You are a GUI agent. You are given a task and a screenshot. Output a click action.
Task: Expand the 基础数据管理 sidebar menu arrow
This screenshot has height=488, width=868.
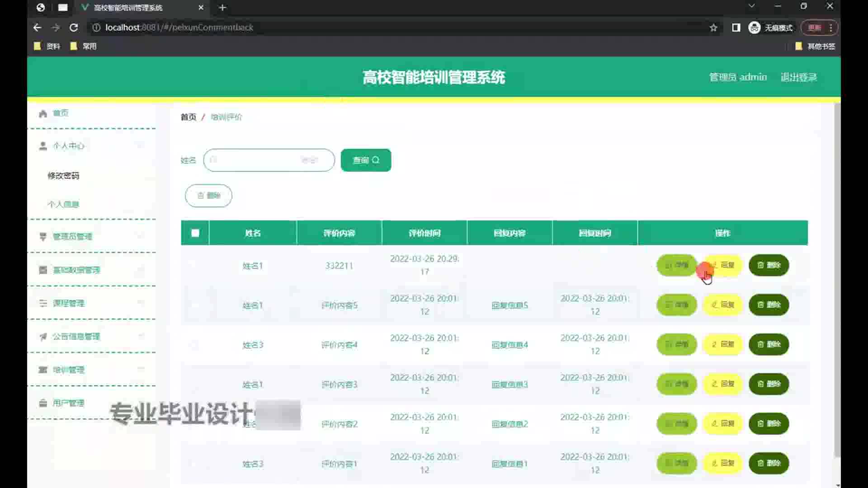tap(141, 270)
